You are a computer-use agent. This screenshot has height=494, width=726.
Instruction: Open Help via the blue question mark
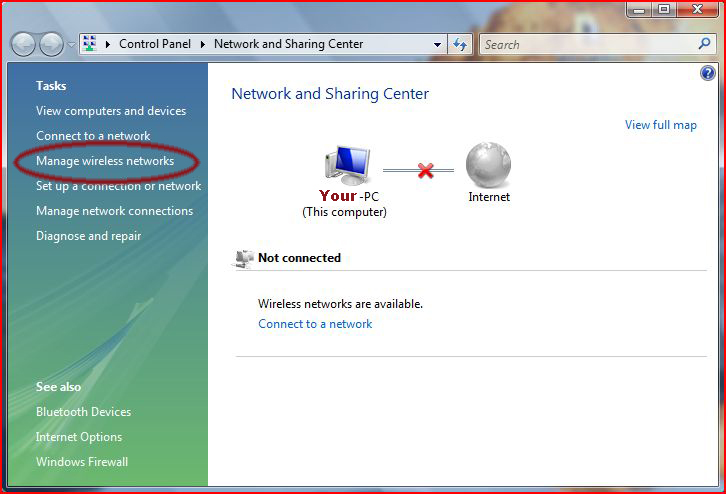pyautogui.click(x=707, y=73)
